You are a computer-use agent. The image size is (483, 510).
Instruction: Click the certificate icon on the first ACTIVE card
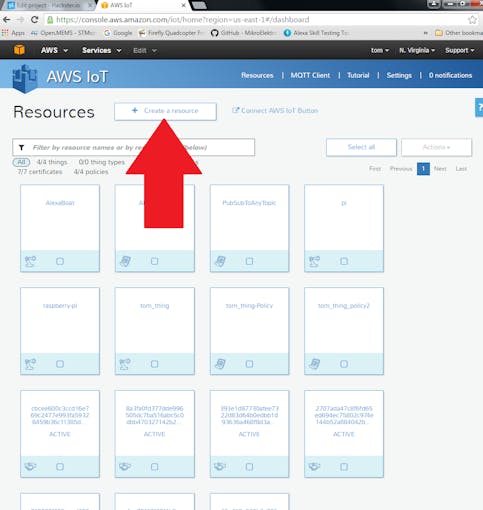30,467
